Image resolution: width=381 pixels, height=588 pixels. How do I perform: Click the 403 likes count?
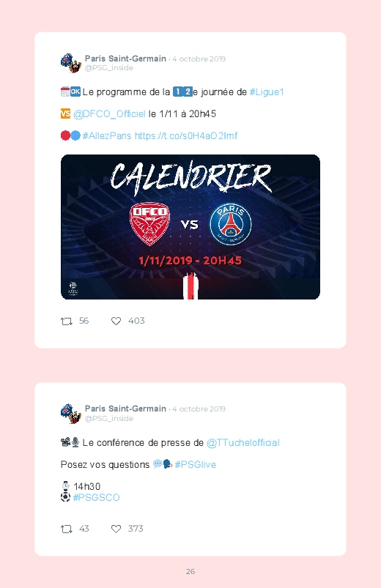(136, 321)
